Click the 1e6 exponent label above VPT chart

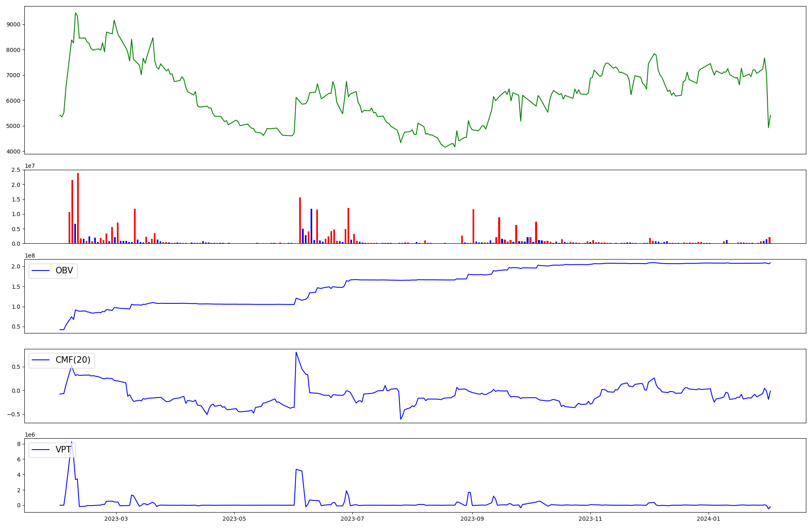[30, 435]
